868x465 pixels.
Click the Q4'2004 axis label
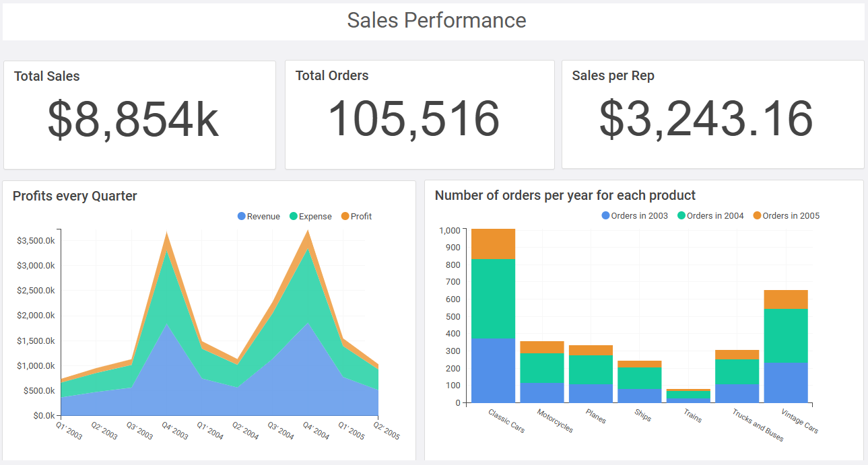(x=315, y=431)
